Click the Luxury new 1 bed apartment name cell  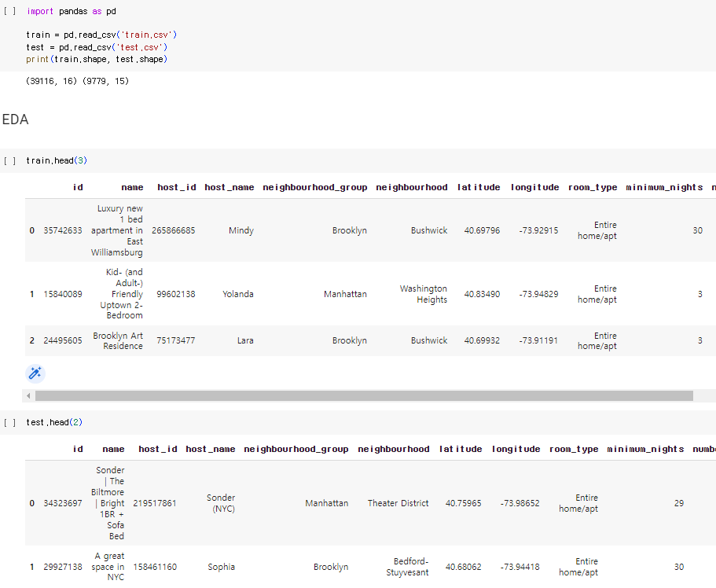tap(117, 230)
